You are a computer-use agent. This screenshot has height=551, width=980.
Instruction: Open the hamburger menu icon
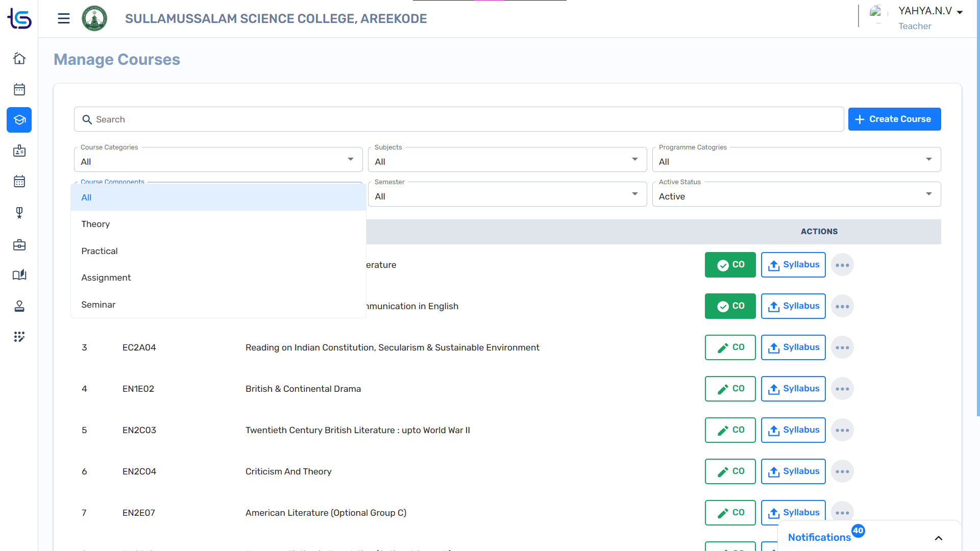click(x=63, y=19)
